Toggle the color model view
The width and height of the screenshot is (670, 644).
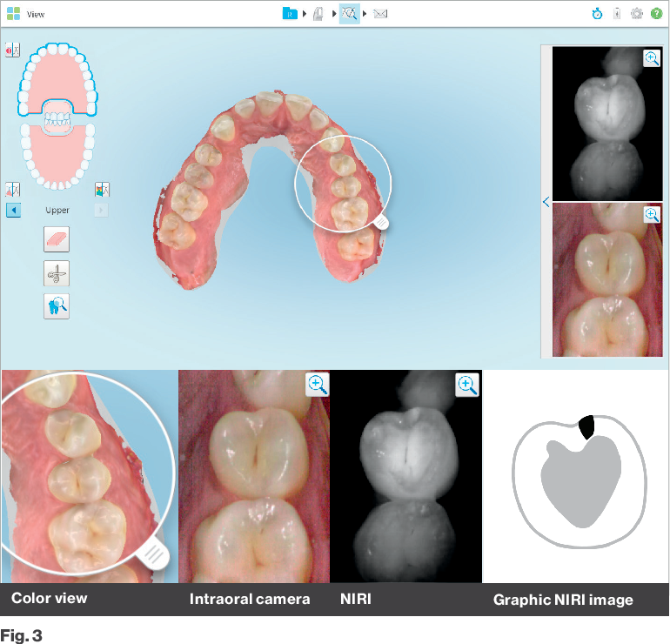pos(102,189)
